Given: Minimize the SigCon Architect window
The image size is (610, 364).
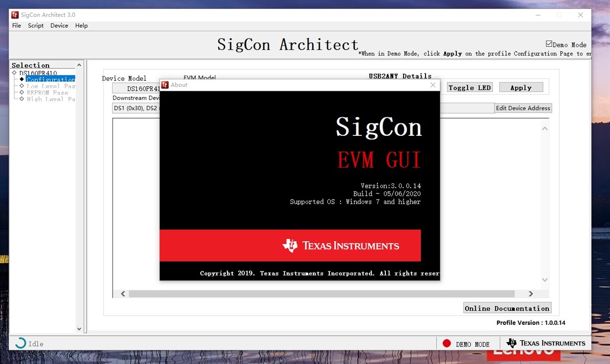Looking at the screenshot, I should click(x=538, y=15).
